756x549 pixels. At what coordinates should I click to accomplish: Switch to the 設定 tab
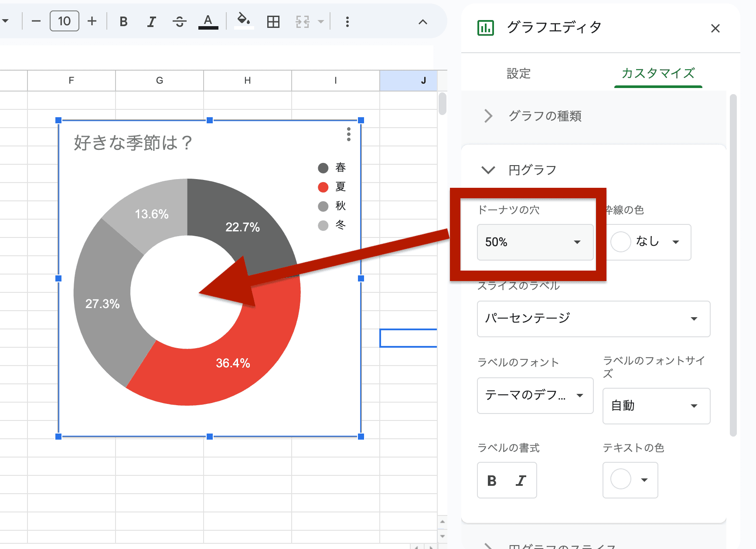(x=518, y=74)
